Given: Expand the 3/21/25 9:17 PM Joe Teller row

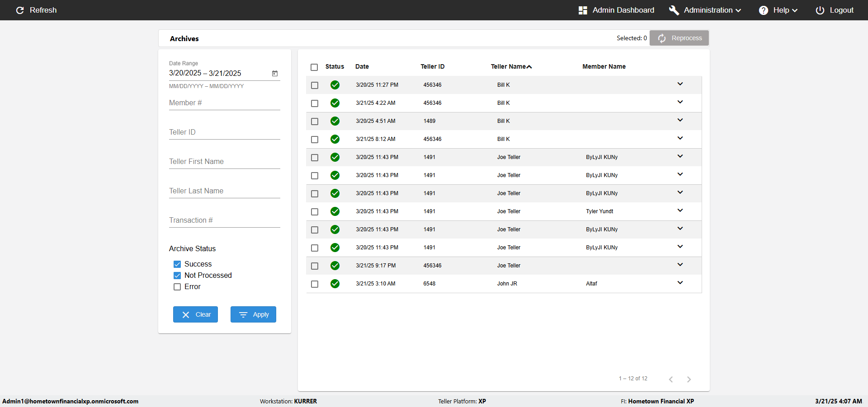Looking at the screenshot, I should 680,265.
